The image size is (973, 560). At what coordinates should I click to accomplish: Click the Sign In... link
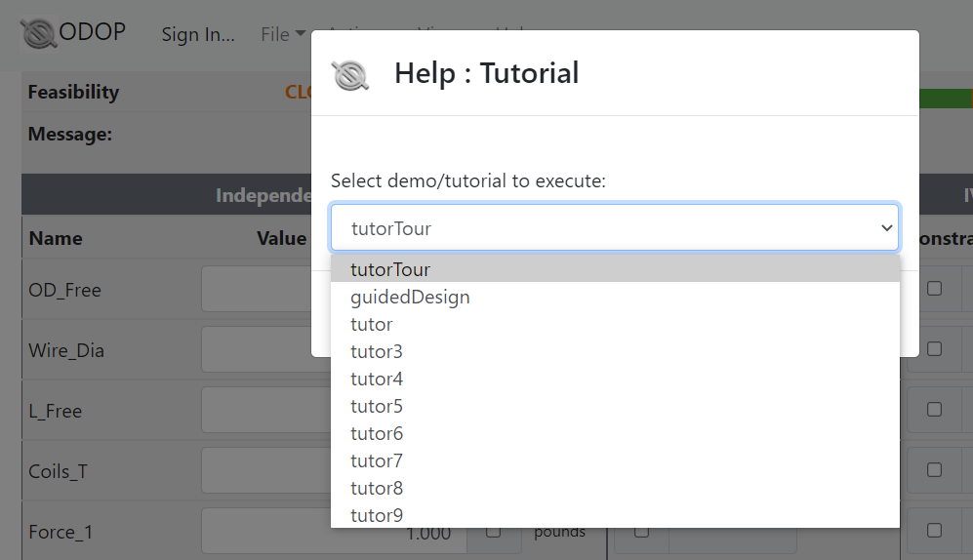pyautogui.click(x=198, y=34)
